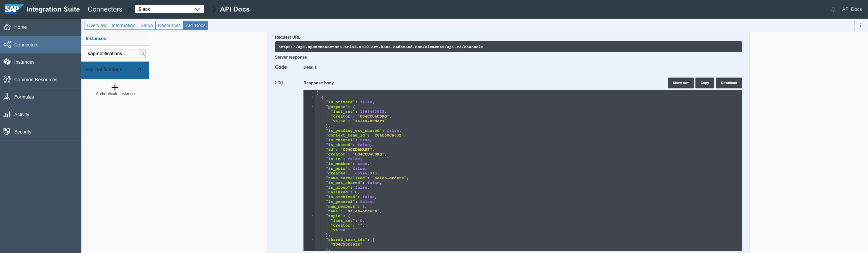The image size is (868, 253).
Task: Click the Integration Suite title
Action: 53,9
